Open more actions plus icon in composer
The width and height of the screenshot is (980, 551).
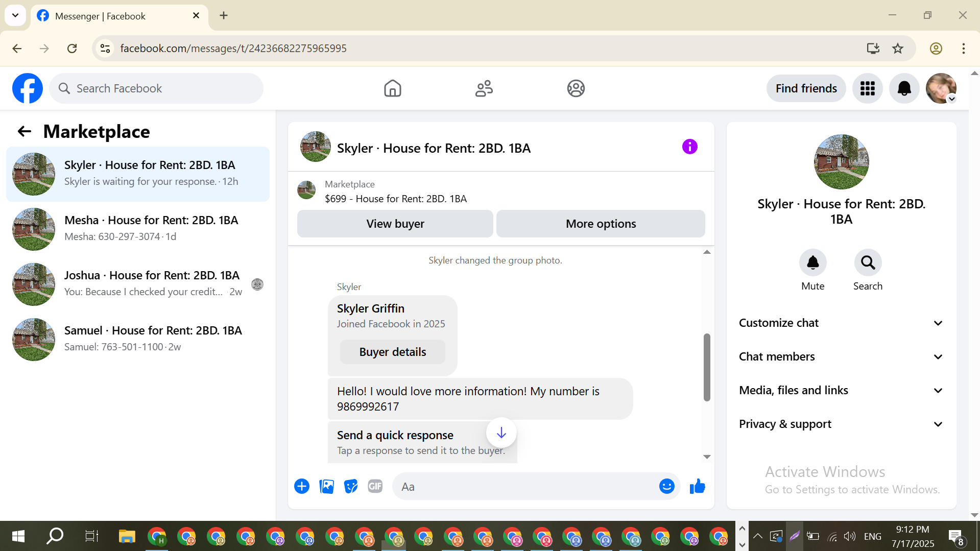[x=302, y=486]
